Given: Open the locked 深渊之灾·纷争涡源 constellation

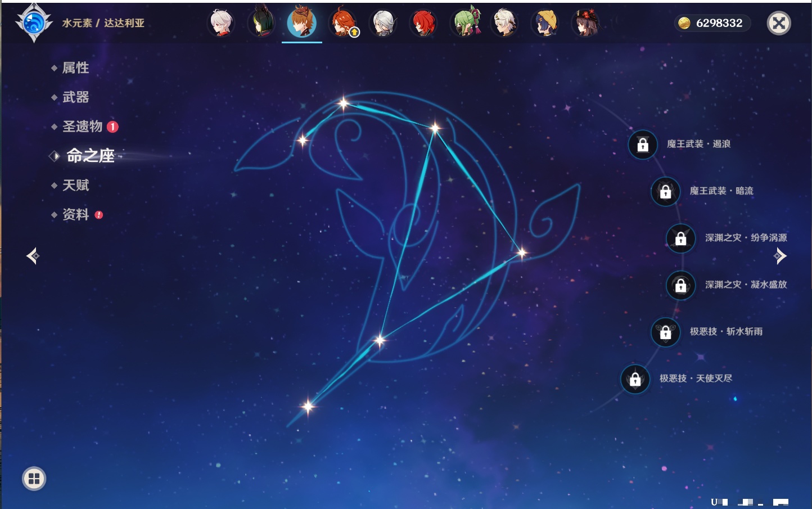Looking at the screenshot, I should 681,238.
